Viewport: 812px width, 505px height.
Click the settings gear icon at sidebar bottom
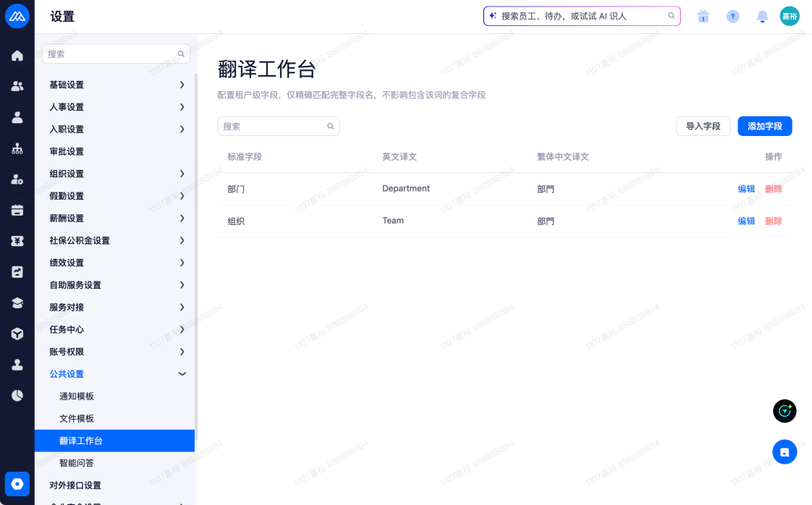(17, 484)
